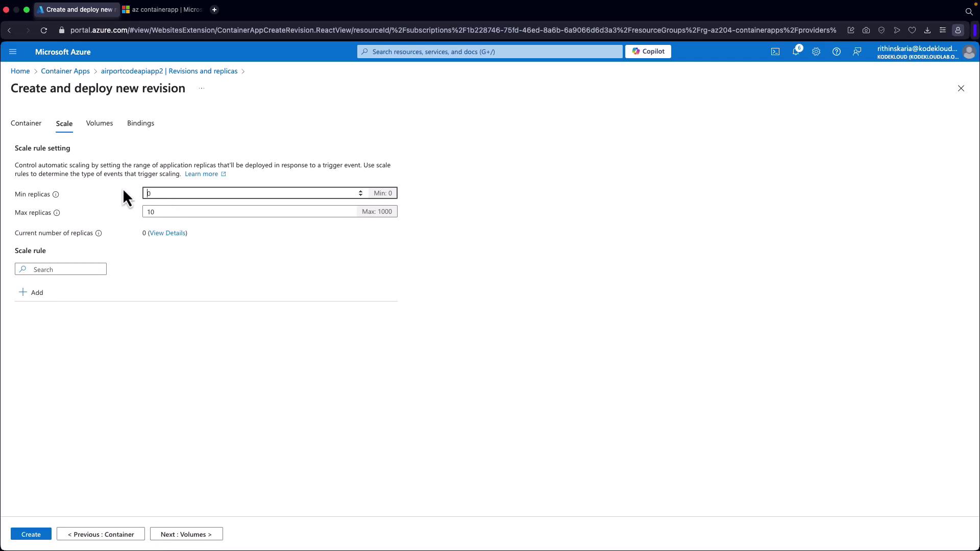Click info icon next to Min replicas

pos(56,194)
